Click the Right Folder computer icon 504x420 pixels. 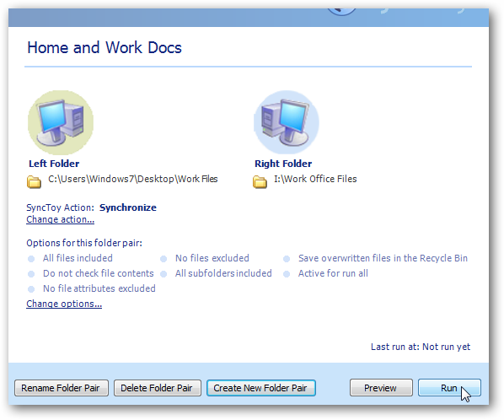[x=287, y=122]
